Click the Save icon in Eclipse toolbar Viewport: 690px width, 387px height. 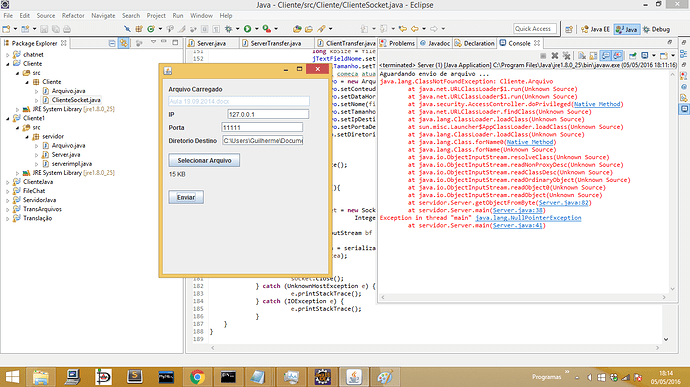pyautogui.click(x=44, y=29)
